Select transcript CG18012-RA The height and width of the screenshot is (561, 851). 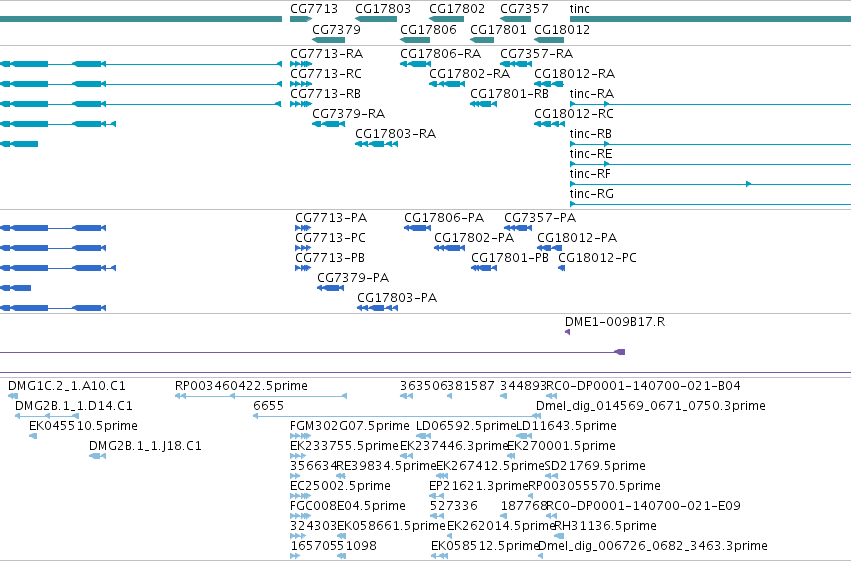pos(574,74)
